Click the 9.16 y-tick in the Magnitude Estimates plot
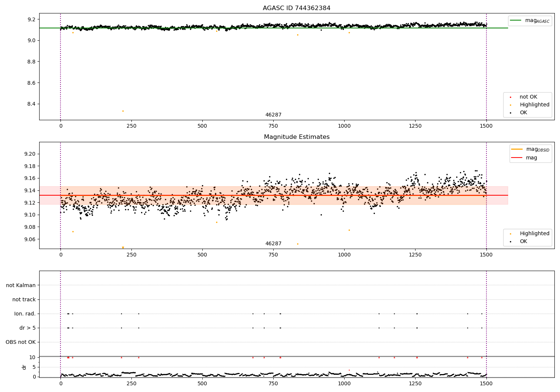 coord(29,178)
